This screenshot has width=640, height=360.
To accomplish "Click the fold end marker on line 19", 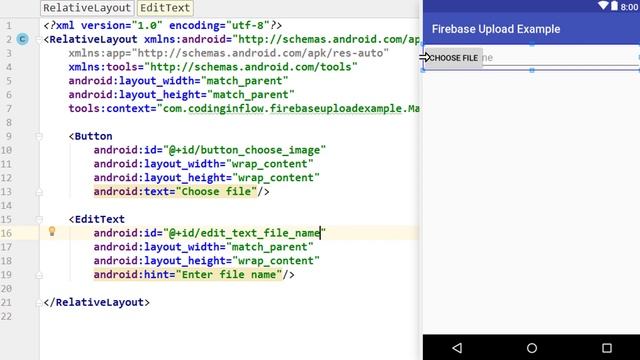I will tap(39, 275).
